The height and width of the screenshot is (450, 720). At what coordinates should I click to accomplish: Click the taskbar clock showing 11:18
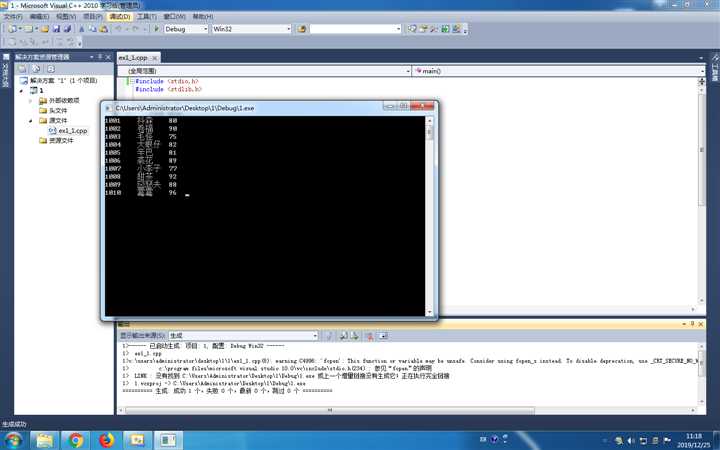coord(694,440)
